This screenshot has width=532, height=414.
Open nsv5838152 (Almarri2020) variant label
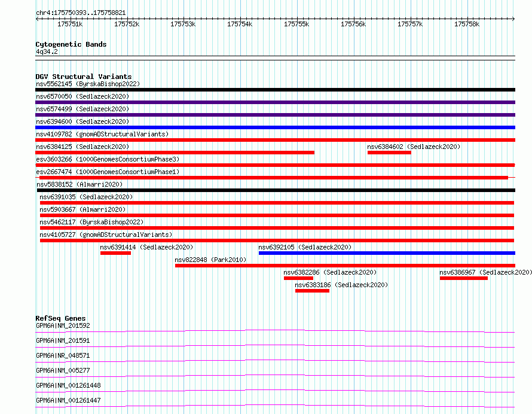tap(80, 184)
